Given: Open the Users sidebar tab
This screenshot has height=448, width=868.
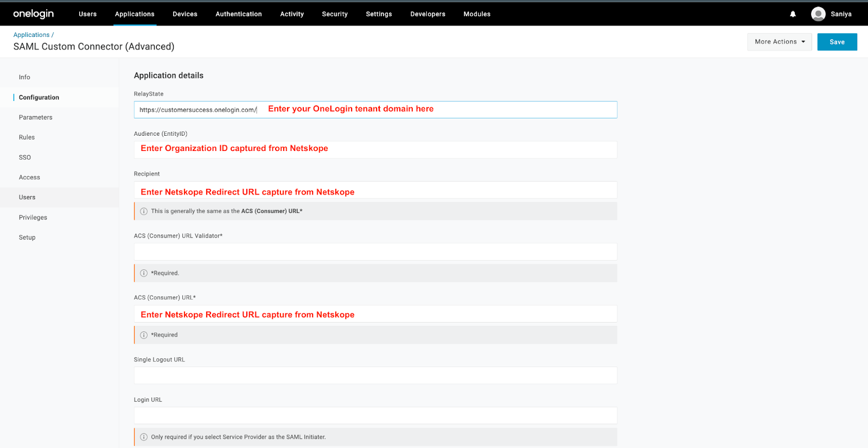Looking at the screenshot, I should (x=59, y=198).
